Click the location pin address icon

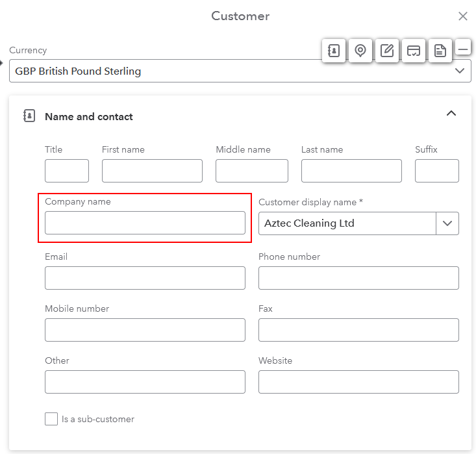point(360,51)
